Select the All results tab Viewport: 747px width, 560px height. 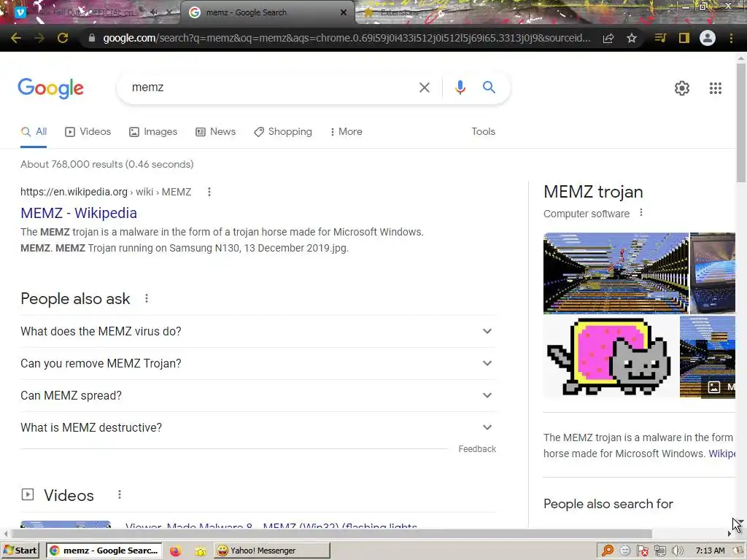tap(34, 131)
